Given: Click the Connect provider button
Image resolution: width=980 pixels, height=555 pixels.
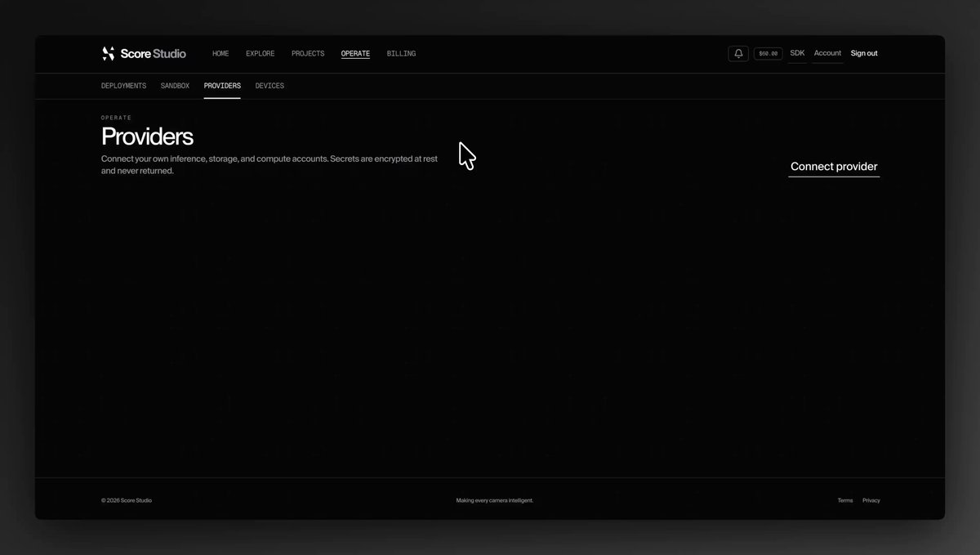Looking at the screenshot, I should (x=834, y=167).
